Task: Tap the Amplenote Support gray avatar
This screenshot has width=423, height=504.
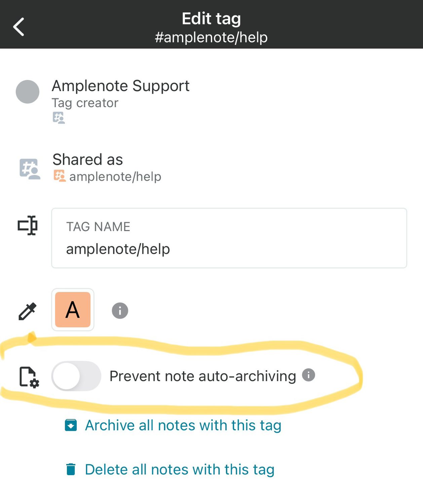Action: tap(28, 92)
